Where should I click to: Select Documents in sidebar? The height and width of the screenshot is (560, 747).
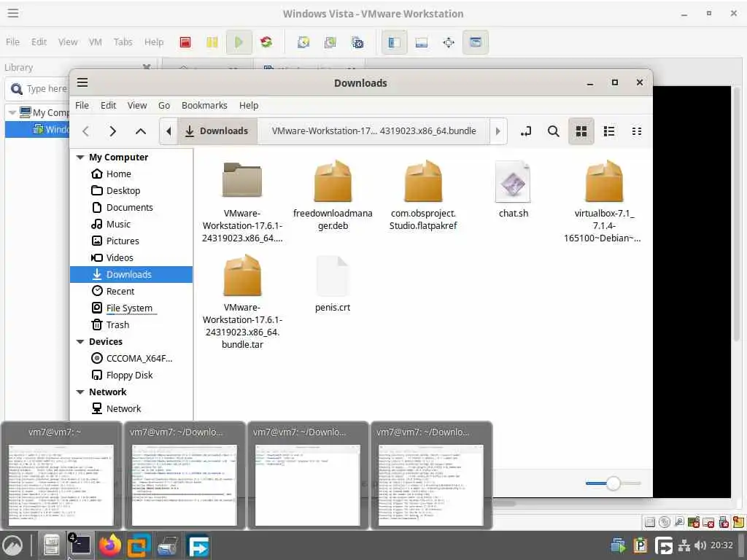pos(131,207)
